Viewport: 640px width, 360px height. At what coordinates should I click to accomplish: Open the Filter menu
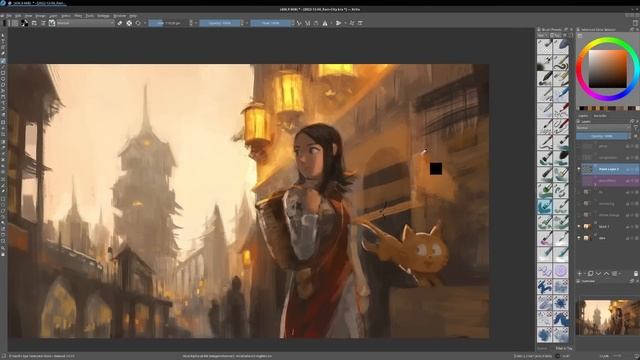[78, 16]
